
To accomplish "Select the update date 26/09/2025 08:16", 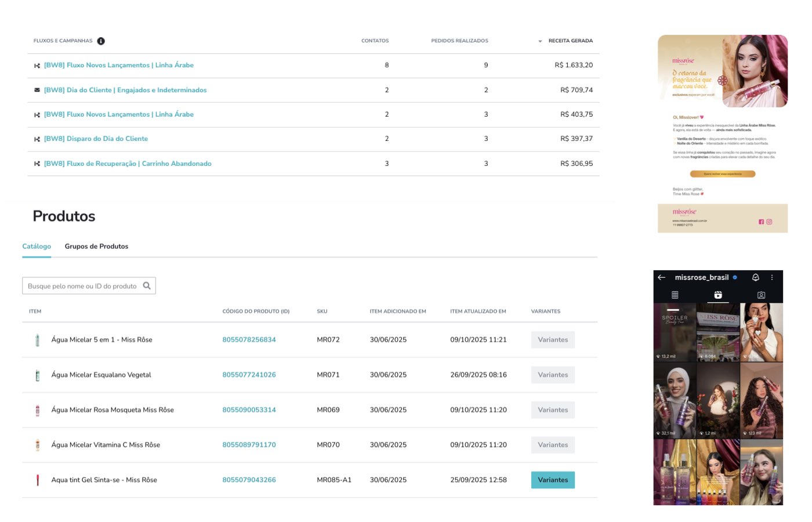I will pos(478,375).
